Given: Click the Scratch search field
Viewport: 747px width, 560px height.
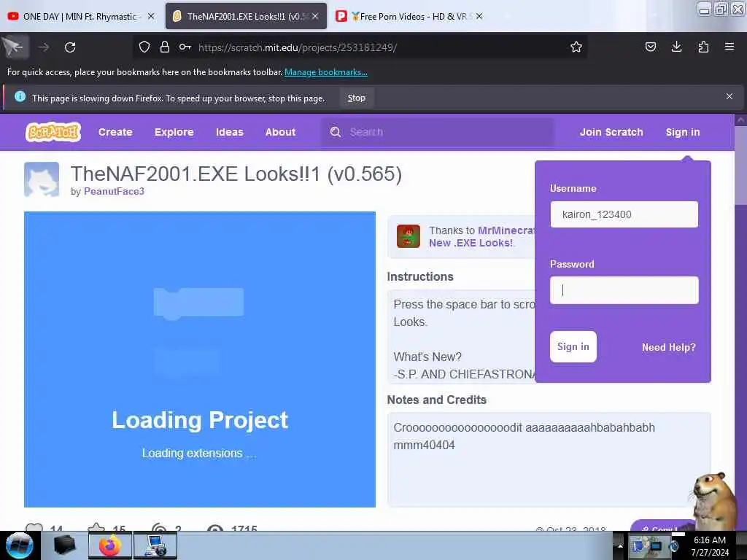Looking at the screenshot, I should coord(438,132).
